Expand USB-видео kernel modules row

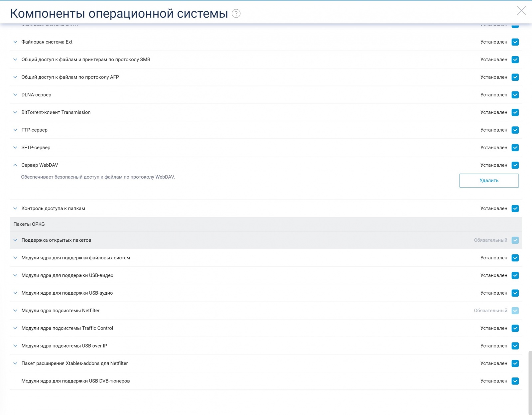coord(15,275)
